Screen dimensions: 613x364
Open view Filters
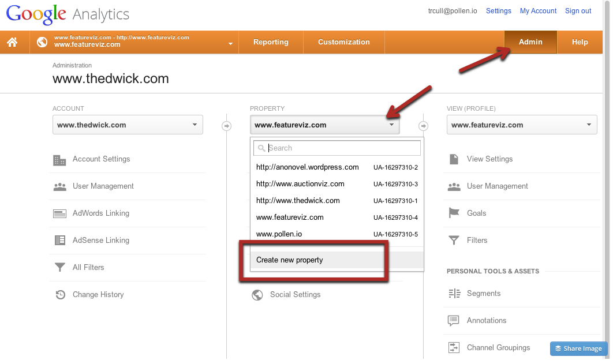[x=477, y=240]
